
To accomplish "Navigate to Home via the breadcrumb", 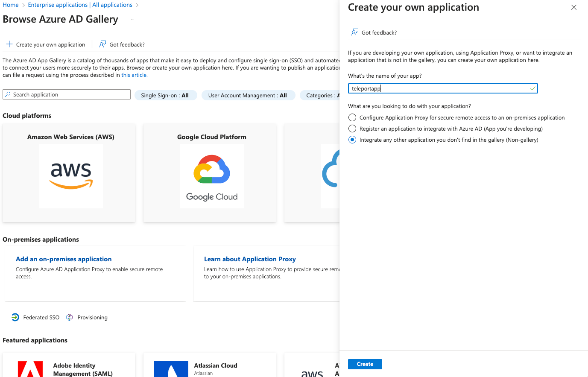I will (10, 5).
